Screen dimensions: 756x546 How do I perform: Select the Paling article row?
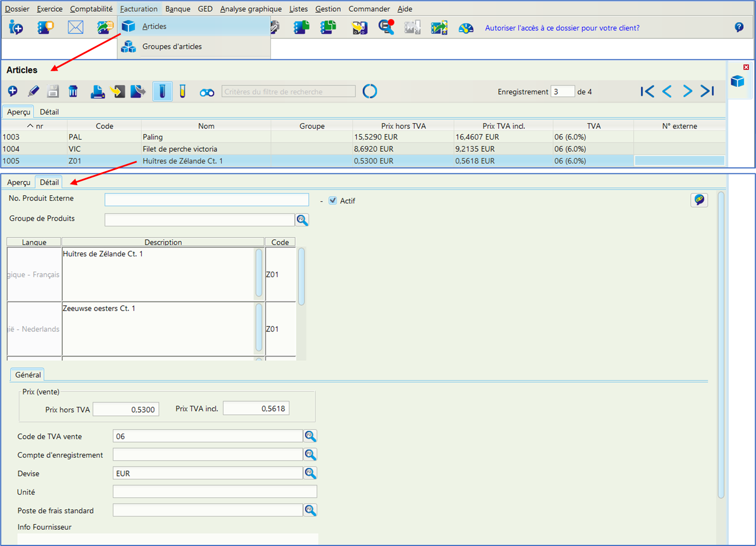pyautogui.click(x=363, y=137)
